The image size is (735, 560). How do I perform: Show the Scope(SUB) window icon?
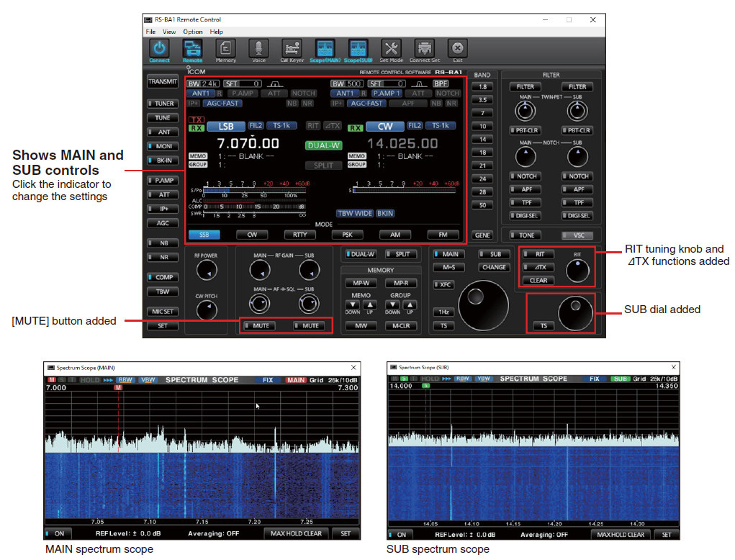(x=358, y=48)
